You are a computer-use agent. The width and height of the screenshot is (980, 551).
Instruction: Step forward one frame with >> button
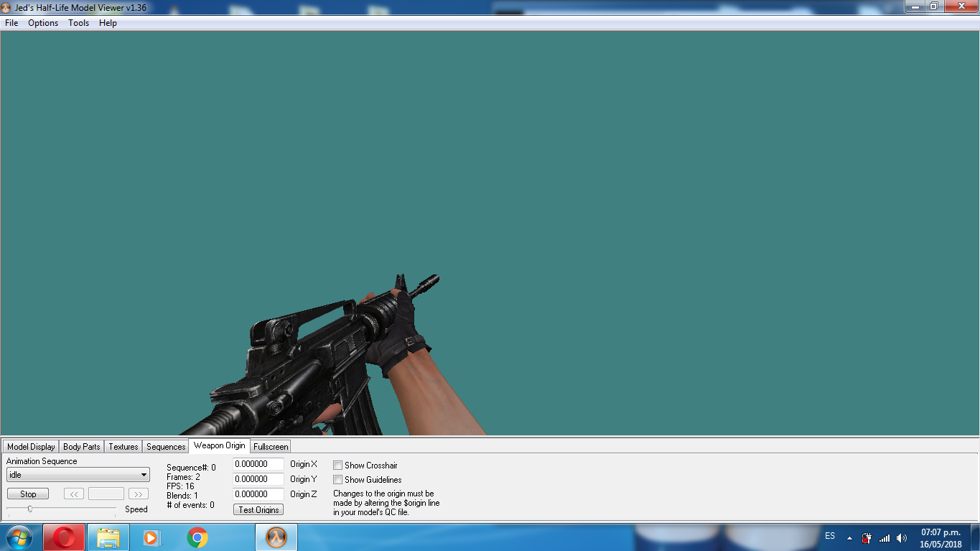(138, 494)
